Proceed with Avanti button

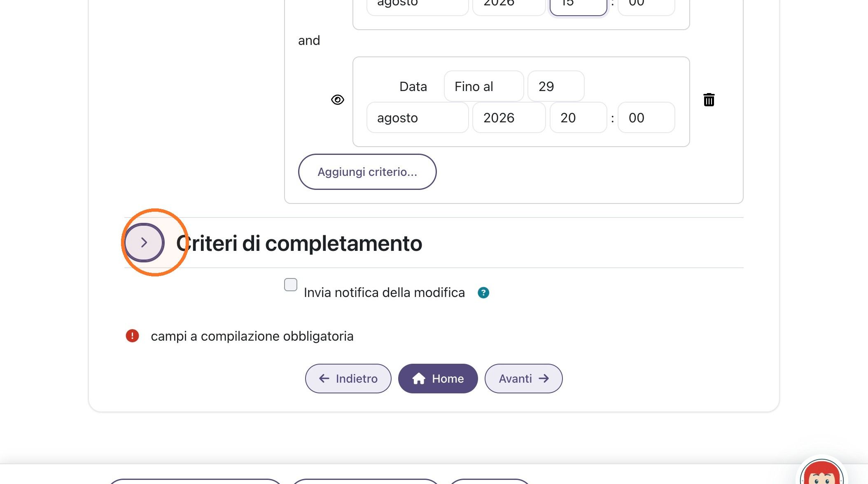point(524,379)
